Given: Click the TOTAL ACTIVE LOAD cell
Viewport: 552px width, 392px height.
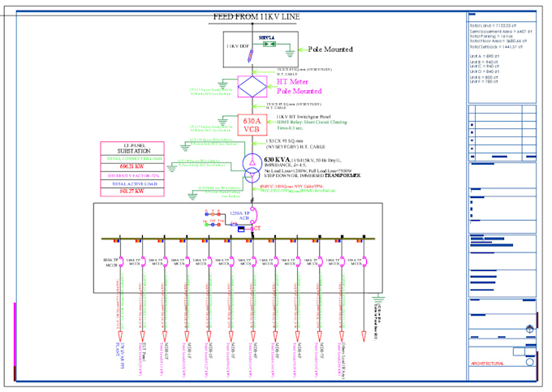Looking at the screenshot, I should tap(132, 183).
